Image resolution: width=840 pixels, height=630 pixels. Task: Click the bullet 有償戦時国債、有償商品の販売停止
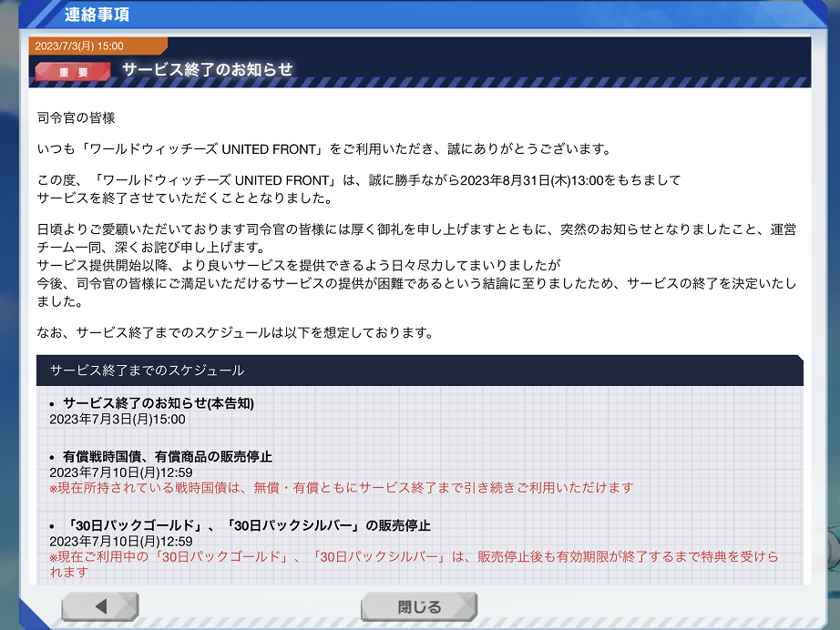tap(168, 457)
